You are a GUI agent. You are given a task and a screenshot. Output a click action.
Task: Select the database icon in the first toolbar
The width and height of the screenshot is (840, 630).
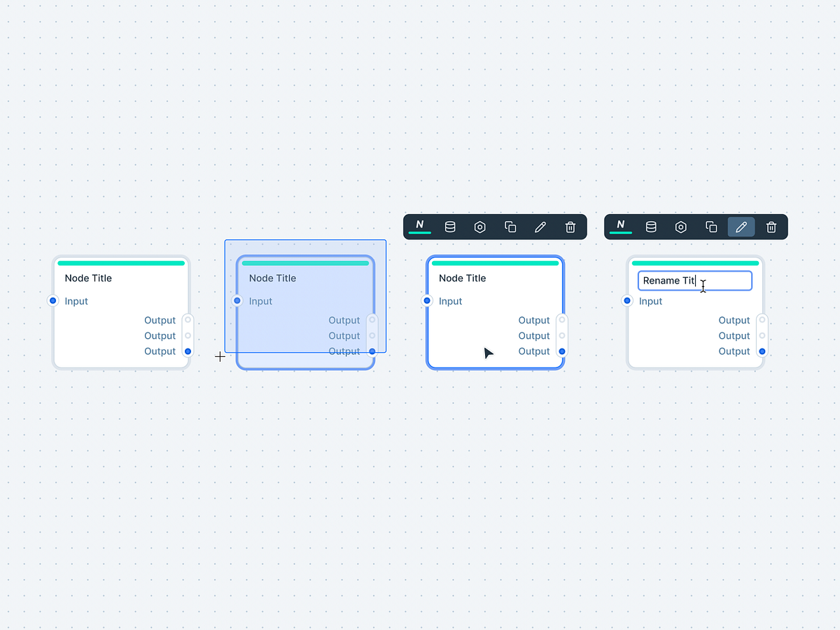[x=450, y=227]
